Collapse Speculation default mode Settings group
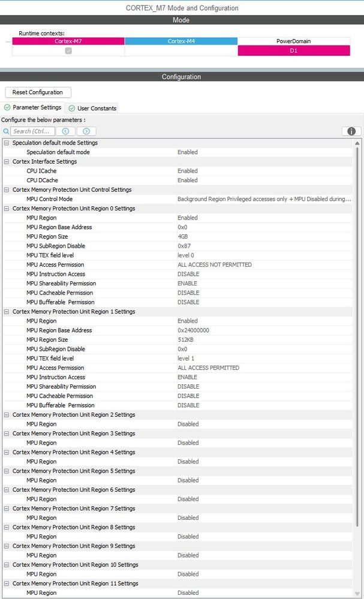Viewport: 364px width, 599px height. click(7, 143)
